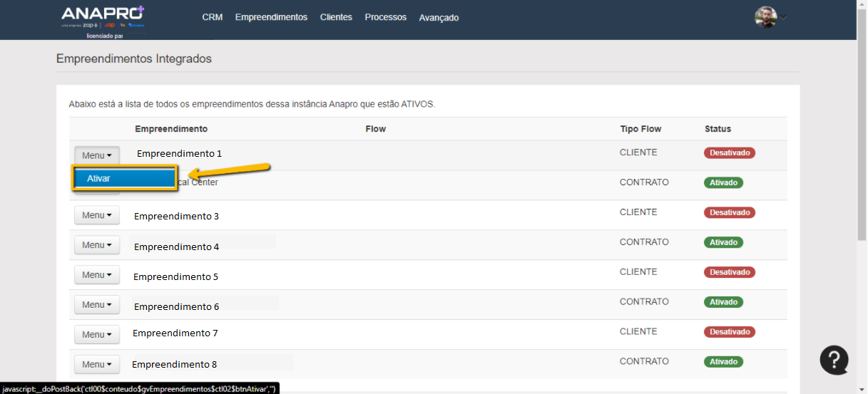868x394 pixels.
Task: Open the CRM navigation menu
Action: pos(213,17)
